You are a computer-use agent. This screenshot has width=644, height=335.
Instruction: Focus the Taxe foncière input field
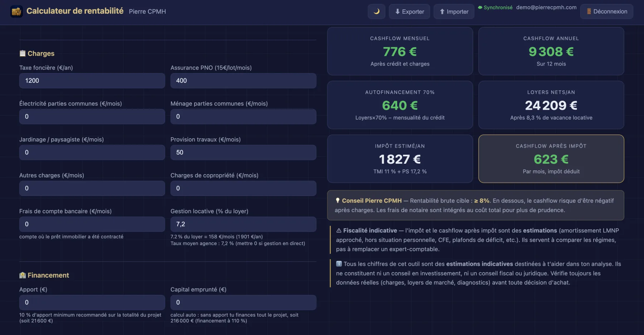(x=92, y=81)
